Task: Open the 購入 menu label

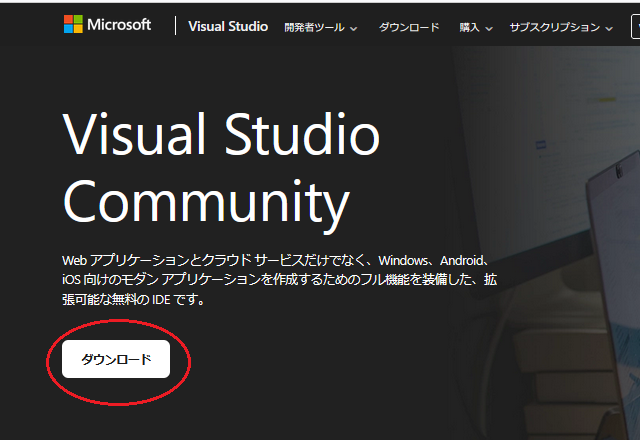Action: tap(469, 27)
